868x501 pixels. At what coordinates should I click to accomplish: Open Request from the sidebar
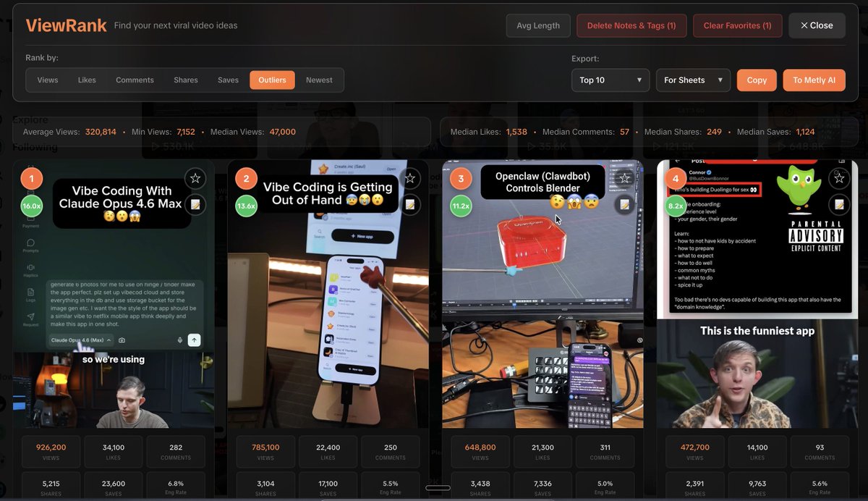point(30,319)
